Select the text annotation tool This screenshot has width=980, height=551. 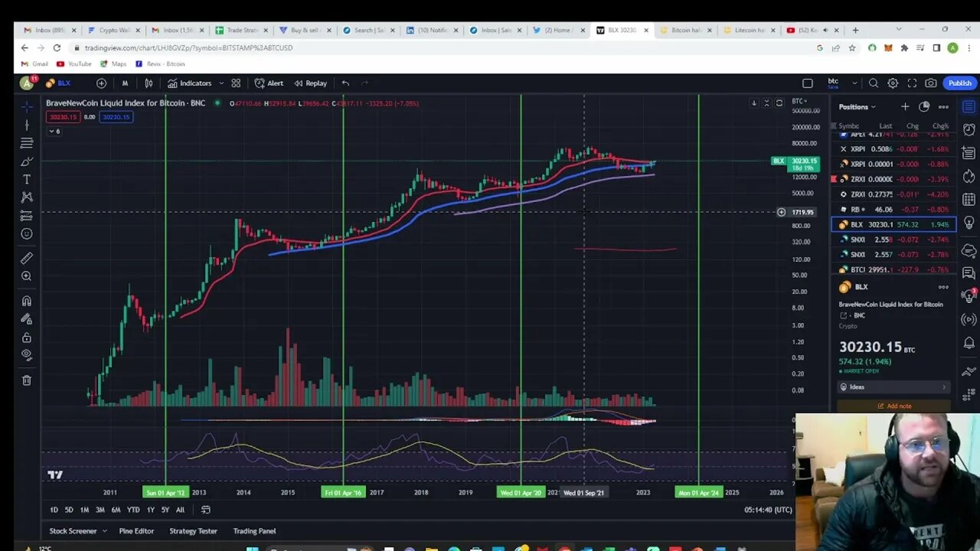pyautogui.click(x=27, y=179)
